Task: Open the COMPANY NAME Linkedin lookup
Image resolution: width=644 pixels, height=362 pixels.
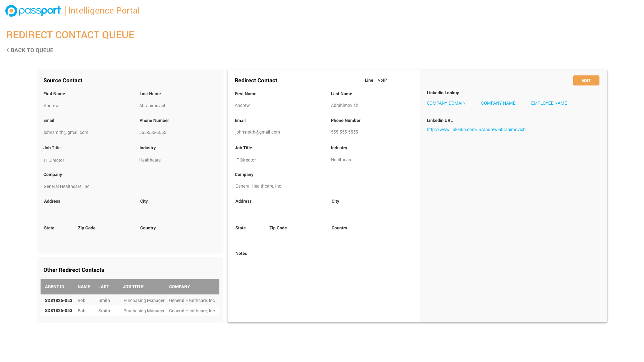Action: [x=498, y=103]
